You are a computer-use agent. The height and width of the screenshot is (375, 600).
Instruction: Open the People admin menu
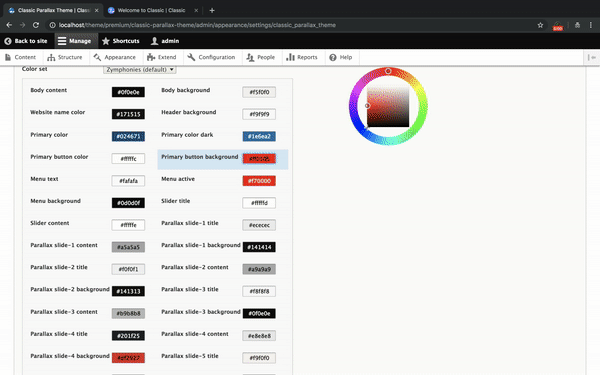click(x=261, y=57)
